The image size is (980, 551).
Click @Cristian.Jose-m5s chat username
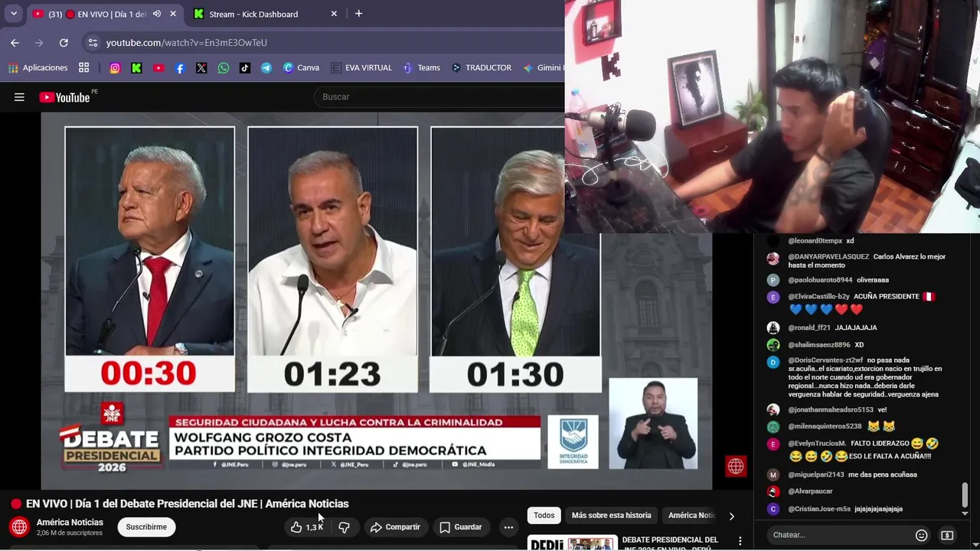[819, 509]
